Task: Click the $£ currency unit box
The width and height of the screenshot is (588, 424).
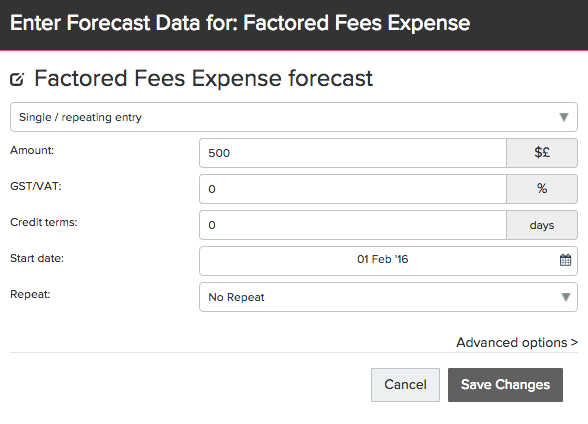Action: 542,153
